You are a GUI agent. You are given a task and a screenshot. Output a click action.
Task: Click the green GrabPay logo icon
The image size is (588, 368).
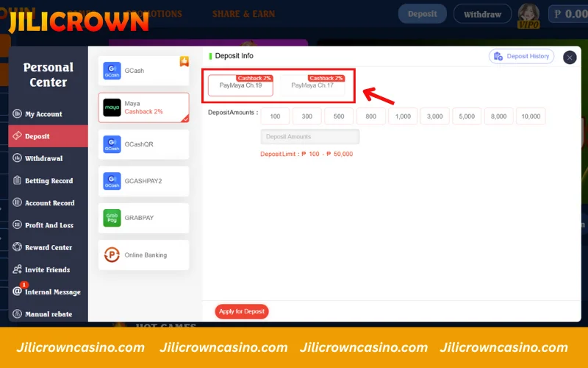pos(112,218)
